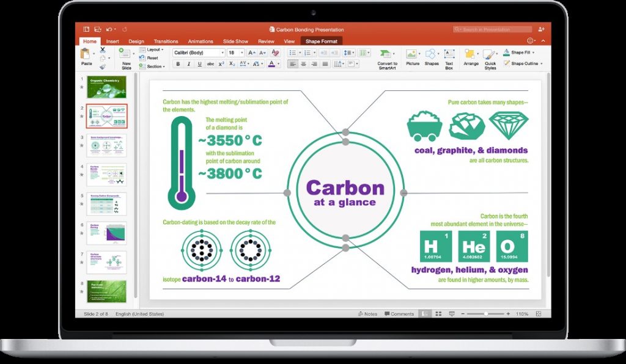Image resolution: width=626 pixels, height=364 pixels.
Task: Toggle bold formatting
Action: coord(177,63)
